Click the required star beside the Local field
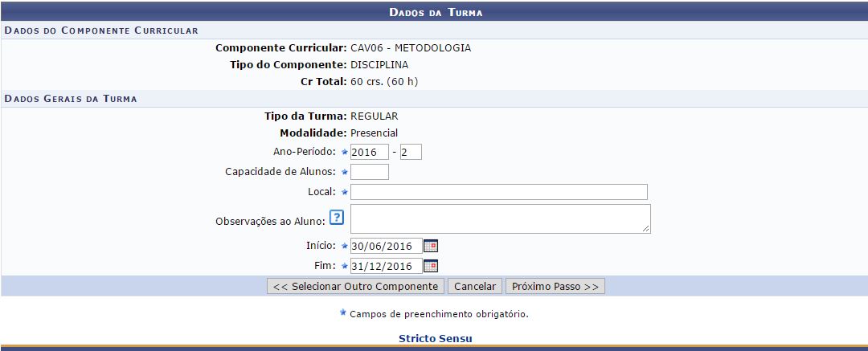Screen dimensions: 868x351 click(x=344, y=192)
